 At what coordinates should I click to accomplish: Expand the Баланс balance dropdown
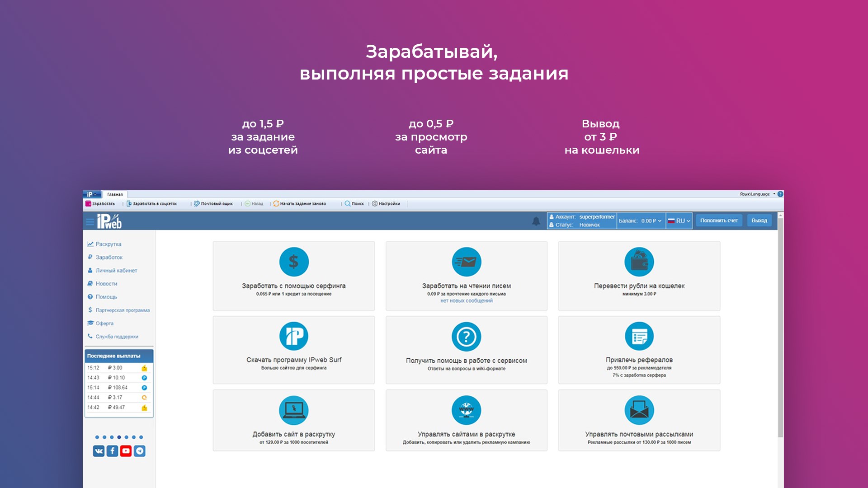point(641,221)
